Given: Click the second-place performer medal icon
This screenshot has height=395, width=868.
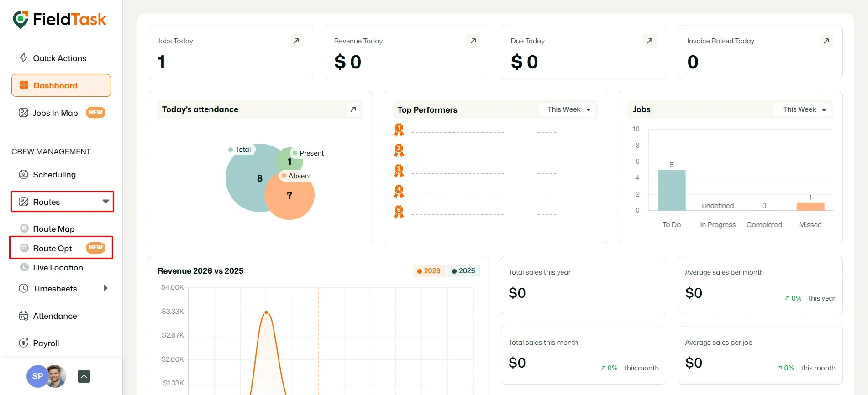Looking at the screenshot, I should (x=399, y=151).
